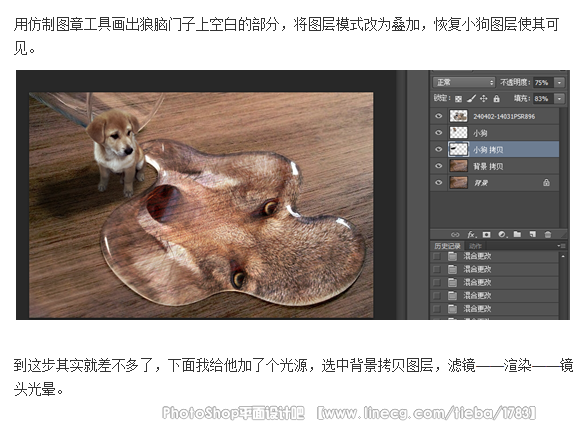Click the new adjustment layer icon
The width and height of the screenshot is (586, 430).
pyautogui.click(x=502, y=235)
